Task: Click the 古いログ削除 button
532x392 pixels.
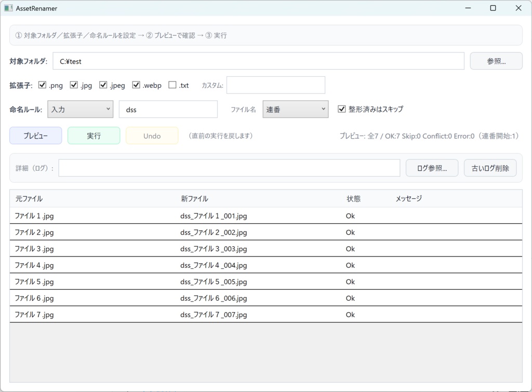Action: pos(490,168)
